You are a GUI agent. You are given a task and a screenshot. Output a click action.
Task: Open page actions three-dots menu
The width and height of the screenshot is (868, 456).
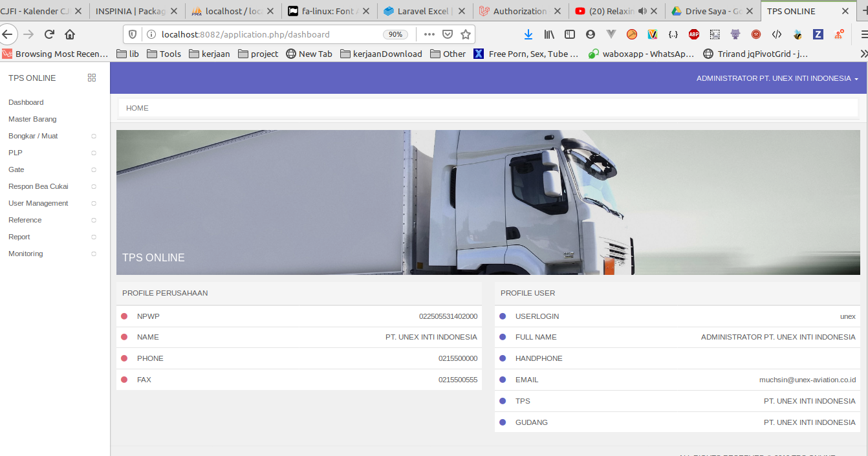429,34
